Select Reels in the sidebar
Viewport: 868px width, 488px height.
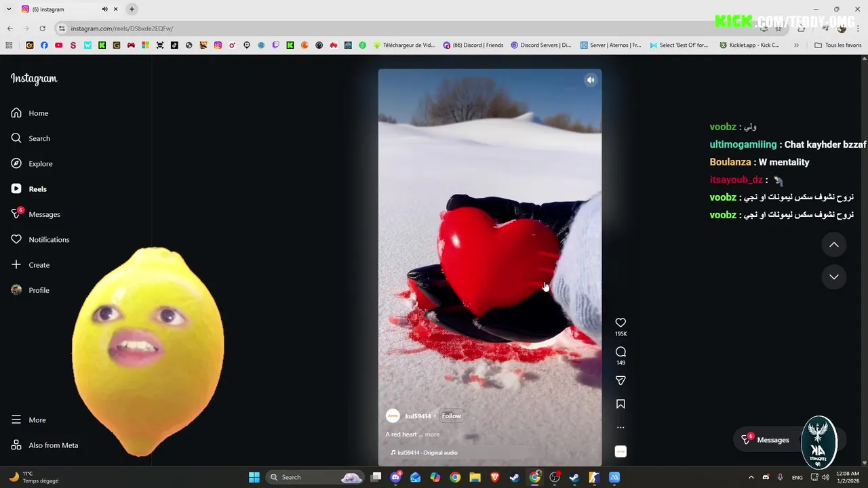(28, 189)
